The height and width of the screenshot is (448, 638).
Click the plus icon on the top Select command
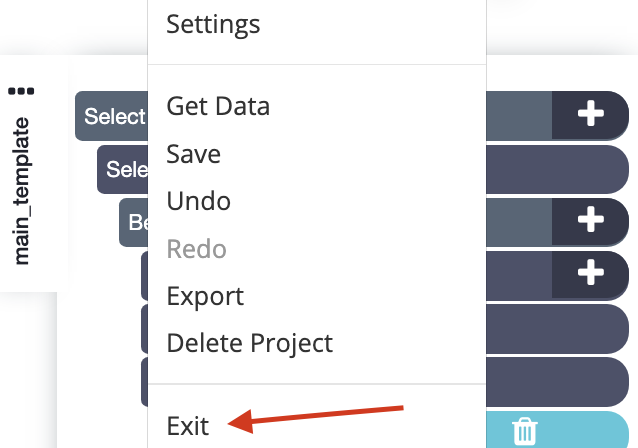(590, 114)
